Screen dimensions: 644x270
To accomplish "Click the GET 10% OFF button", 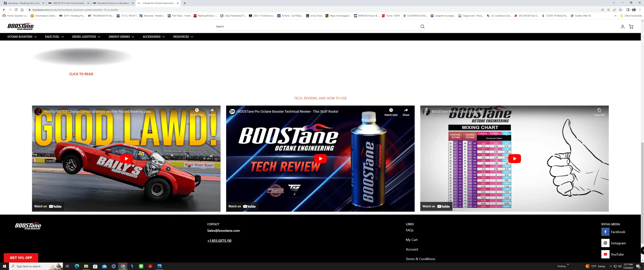I will click(21, 258).
